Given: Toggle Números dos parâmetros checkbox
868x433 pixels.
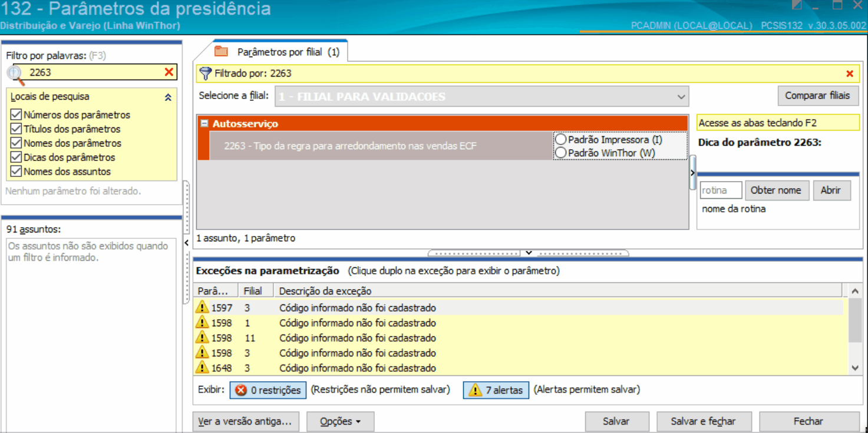Looking at the screenshot, I should (16, 115).
